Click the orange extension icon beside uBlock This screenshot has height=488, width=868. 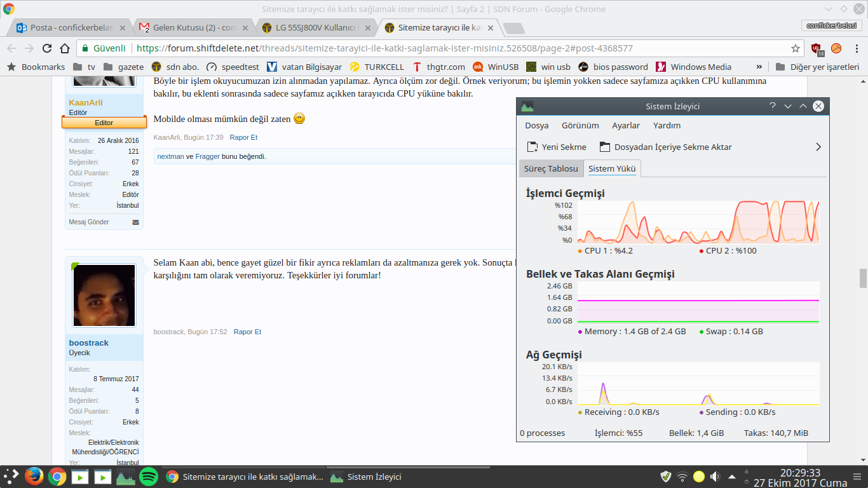pyautogui.click(x=836, y=48)
